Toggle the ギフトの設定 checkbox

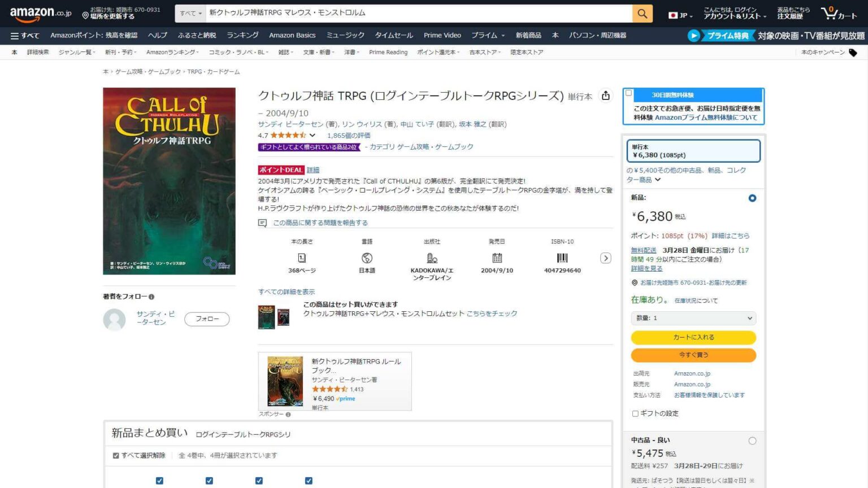[x=635, y=413]
